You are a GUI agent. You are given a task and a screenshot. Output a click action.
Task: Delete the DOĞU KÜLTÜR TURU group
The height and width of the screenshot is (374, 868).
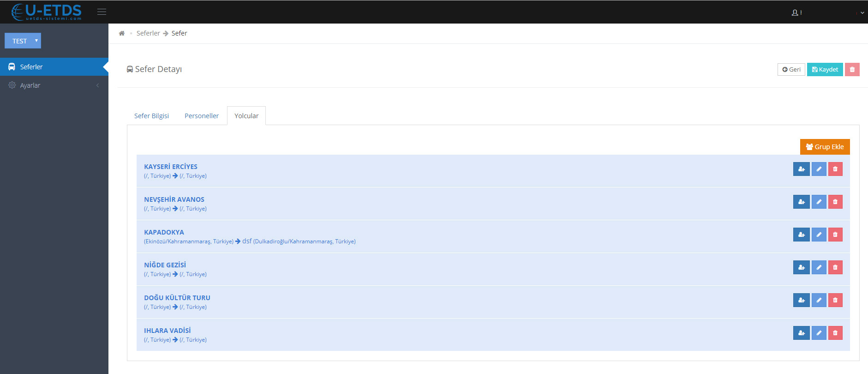coord(835,300)
